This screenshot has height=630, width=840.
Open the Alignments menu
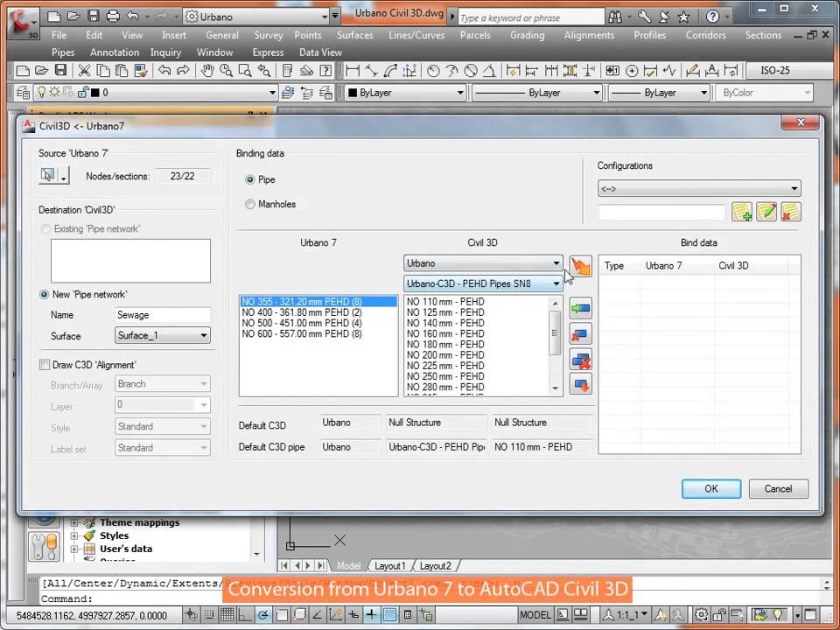click(589, 35)
